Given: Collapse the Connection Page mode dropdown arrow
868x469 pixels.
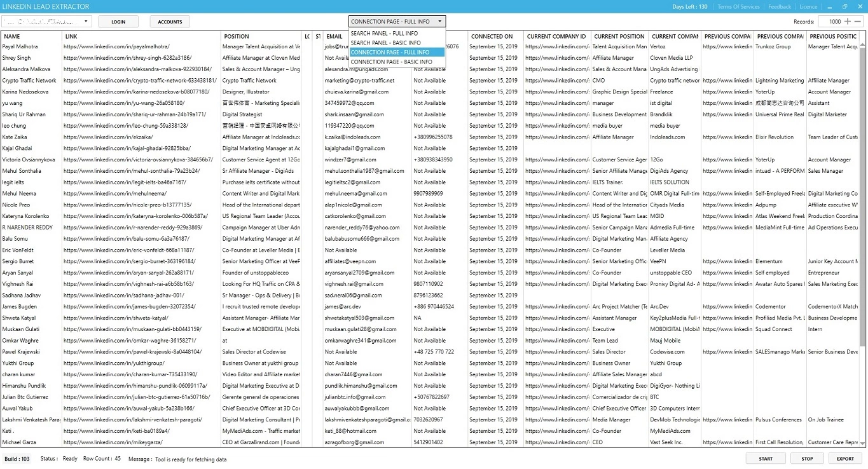Looking at the screenshot, I should 439,22.
